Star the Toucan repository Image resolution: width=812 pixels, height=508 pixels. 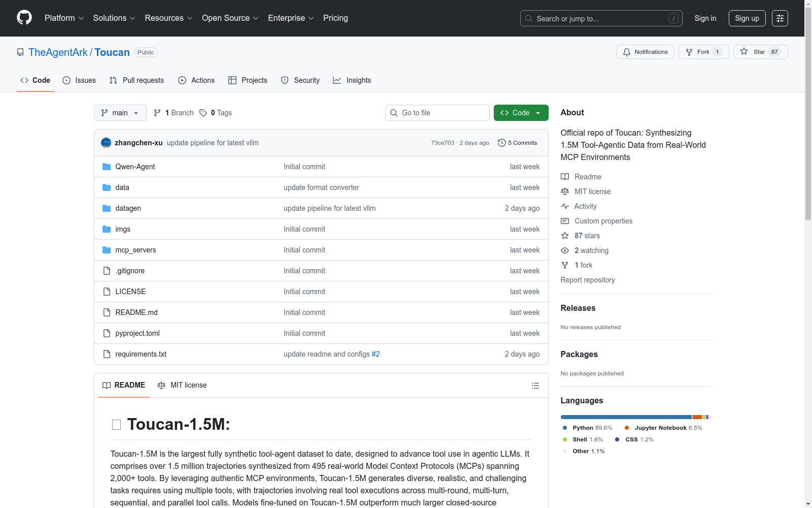tap(760, 52)
